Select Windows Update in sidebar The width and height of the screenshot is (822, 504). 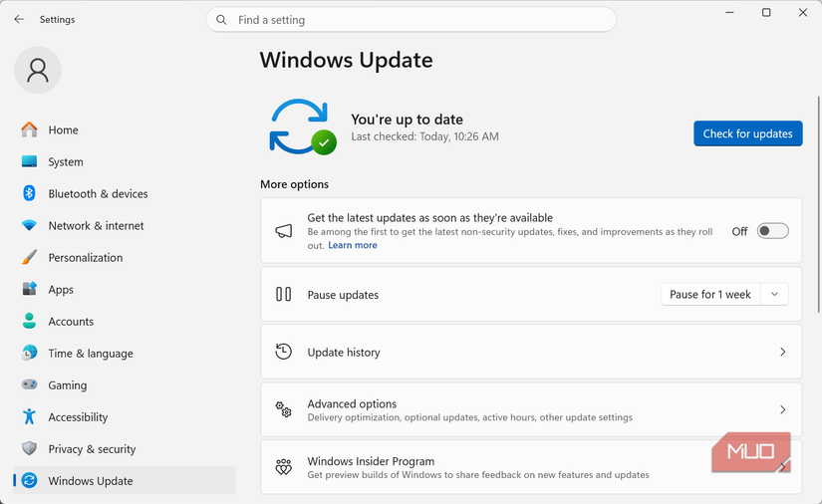click(125, 480)
